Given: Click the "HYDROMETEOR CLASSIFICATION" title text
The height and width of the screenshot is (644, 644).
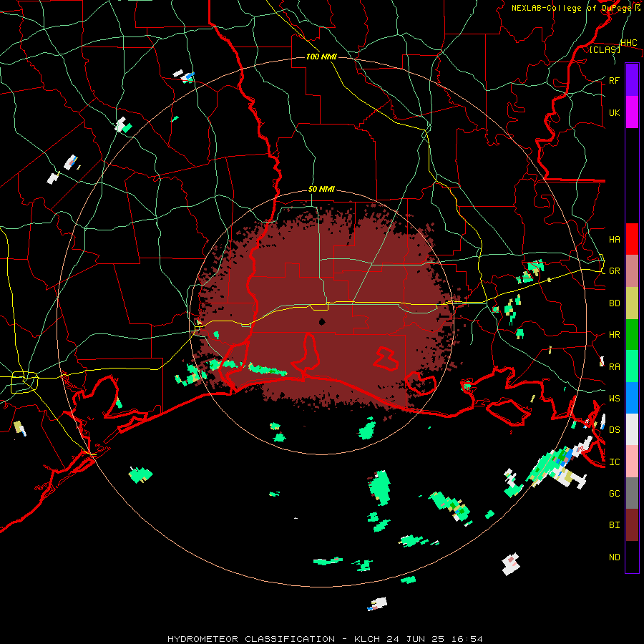Looking at the screenshot, I should pyautogui.click(x=251, y=639).
